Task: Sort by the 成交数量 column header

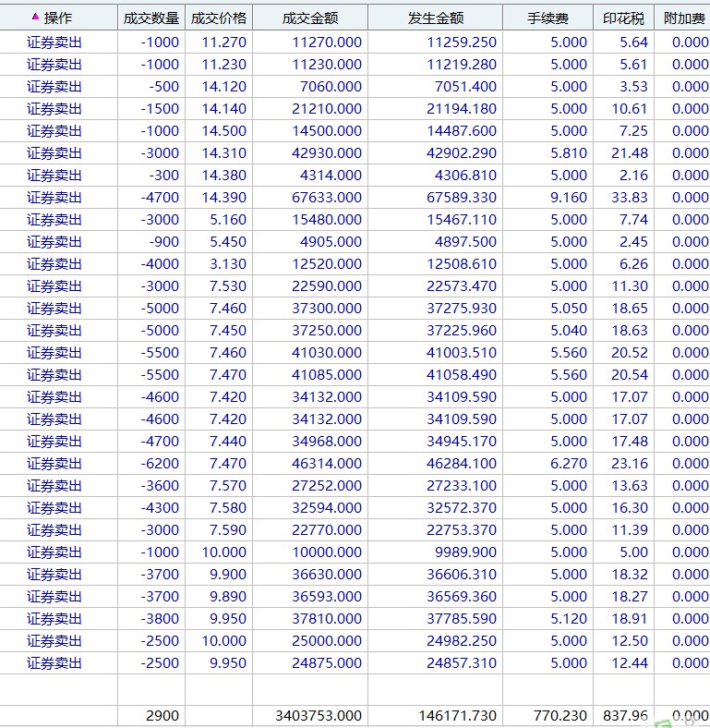Action: click(151, 18)
